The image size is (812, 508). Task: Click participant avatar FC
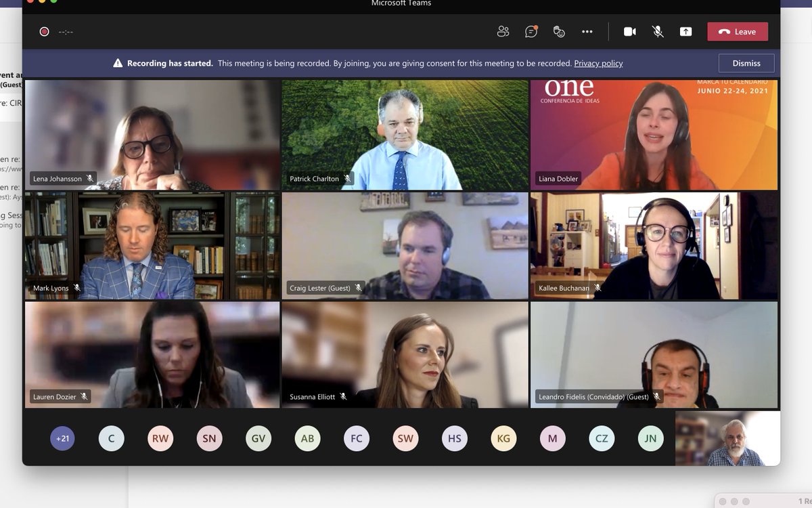tap(357, 438)
